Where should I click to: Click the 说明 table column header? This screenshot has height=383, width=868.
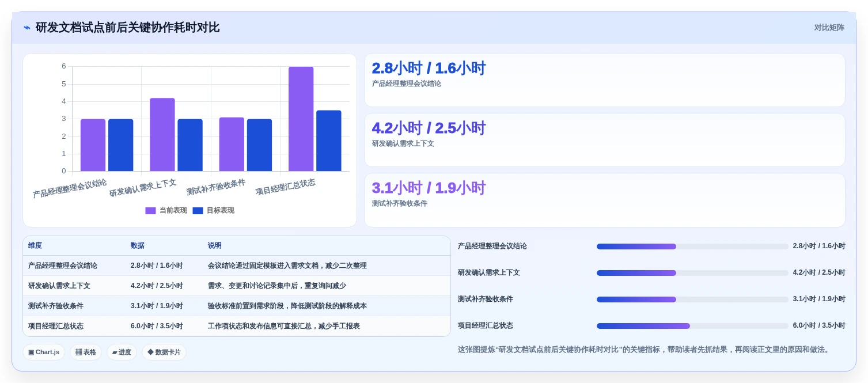click(215, 245)
